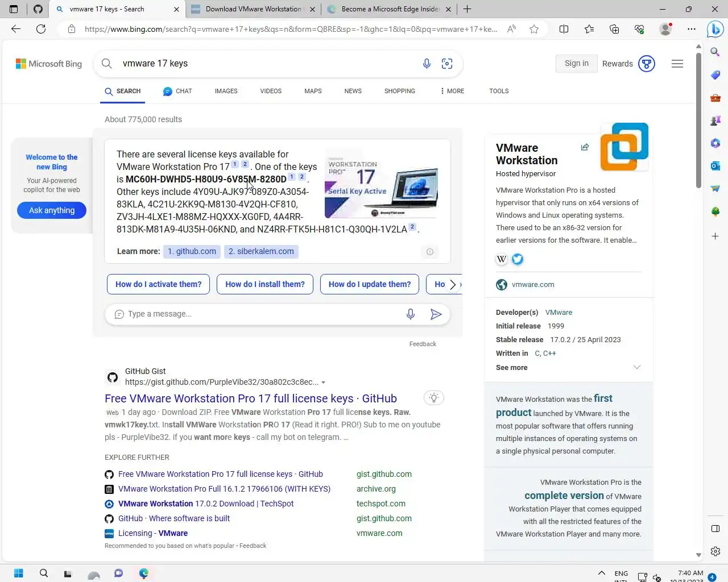Open vmware.com link in info card

pos(533,284)
